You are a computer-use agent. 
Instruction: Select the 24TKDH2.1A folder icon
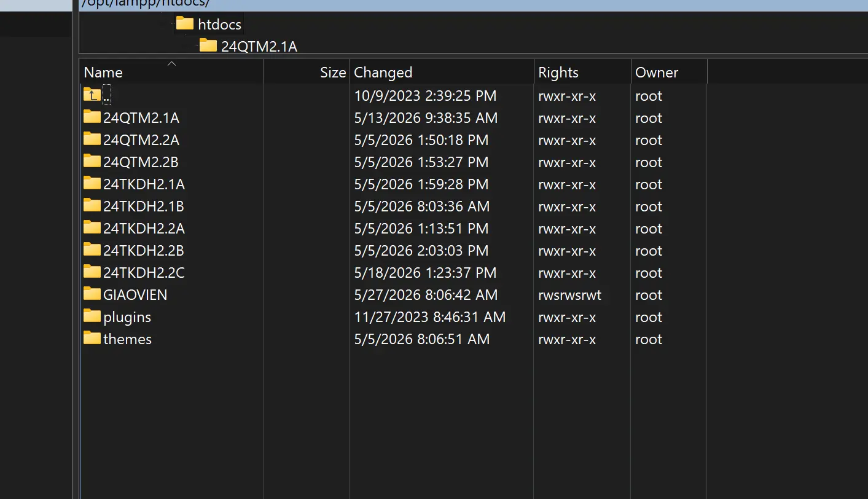coord(92,183)
